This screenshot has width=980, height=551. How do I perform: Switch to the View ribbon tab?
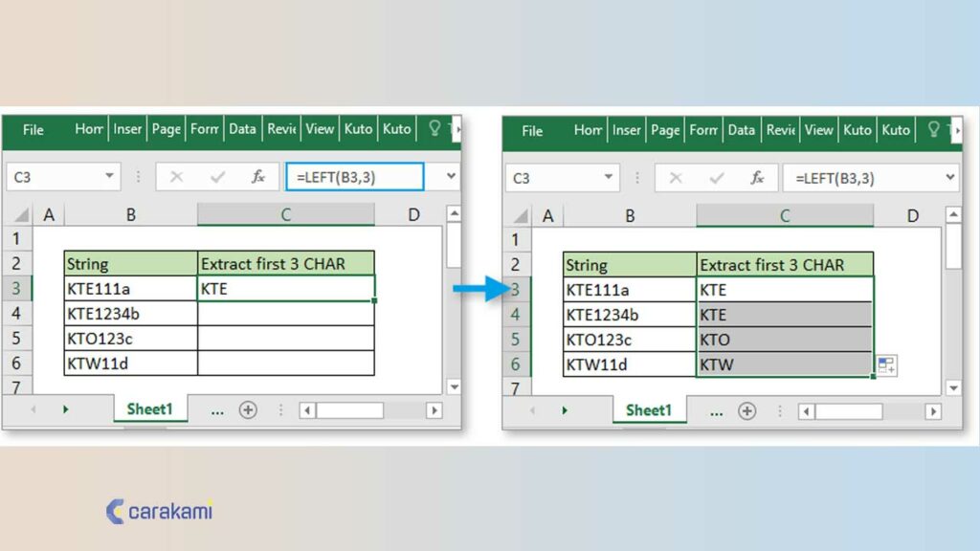point(320,128)
